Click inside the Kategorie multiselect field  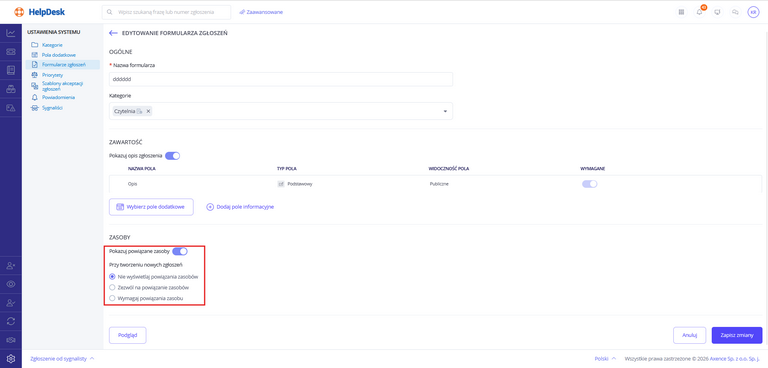pyautogui.click(x=281, y=111)
